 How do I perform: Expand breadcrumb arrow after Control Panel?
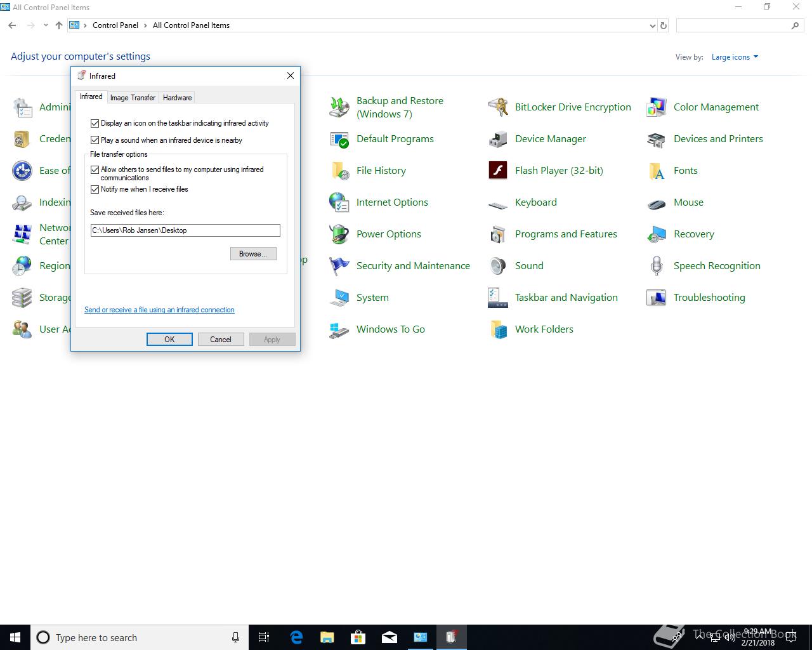pos(145,25)
